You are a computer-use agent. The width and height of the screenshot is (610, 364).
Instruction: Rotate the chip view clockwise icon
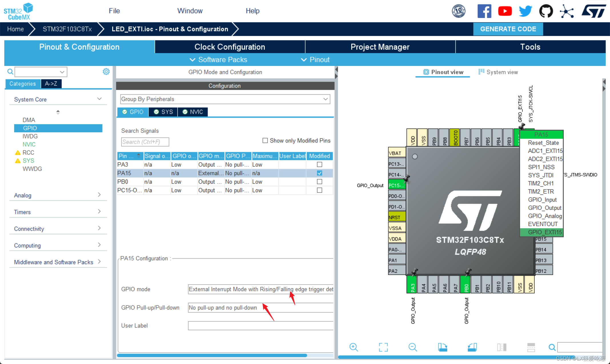tap(442, 347)
